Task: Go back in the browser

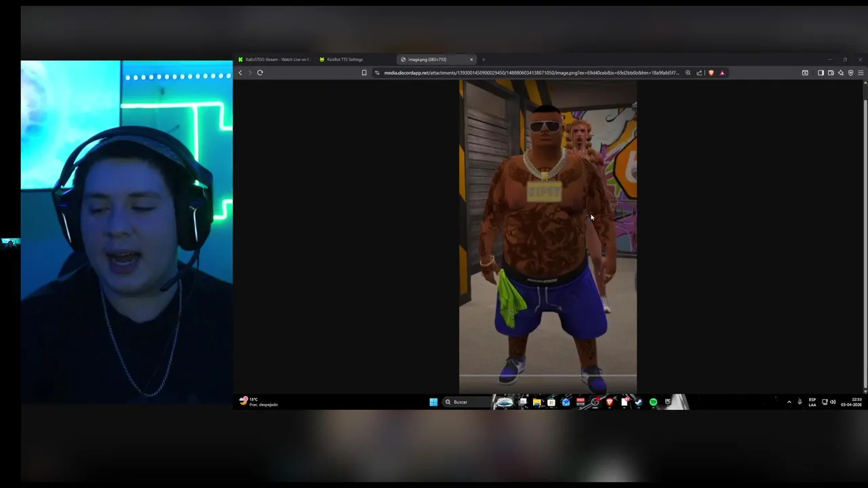Action: click(240, 73)
